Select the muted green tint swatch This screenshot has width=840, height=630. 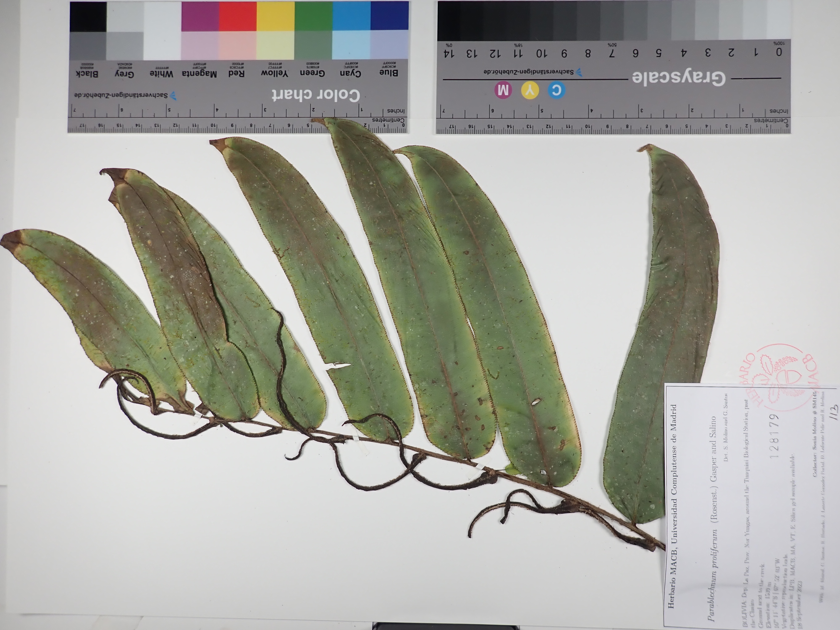coord(314,45)
